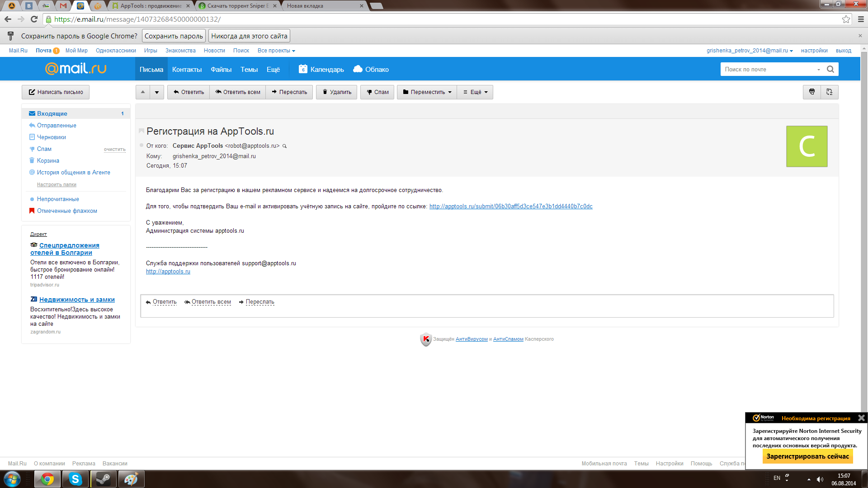Filter by Непрочитанные
This screenshot has height=488, width=868.
click(58, 199)
